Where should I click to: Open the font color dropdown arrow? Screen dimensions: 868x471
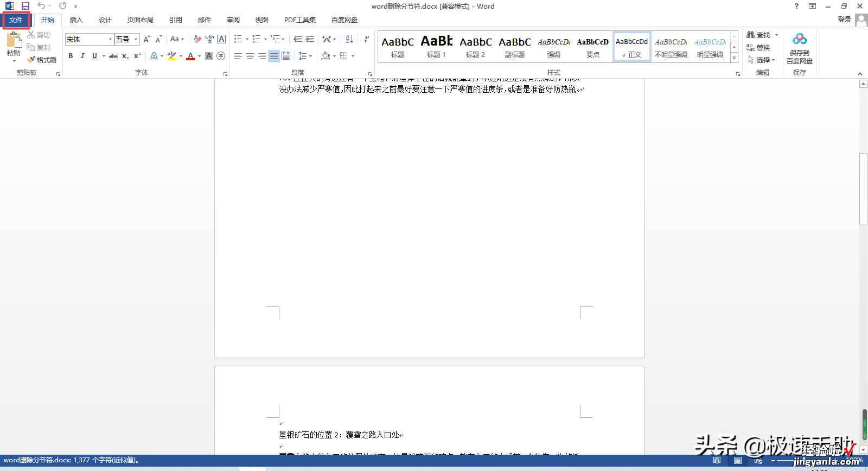199,56
